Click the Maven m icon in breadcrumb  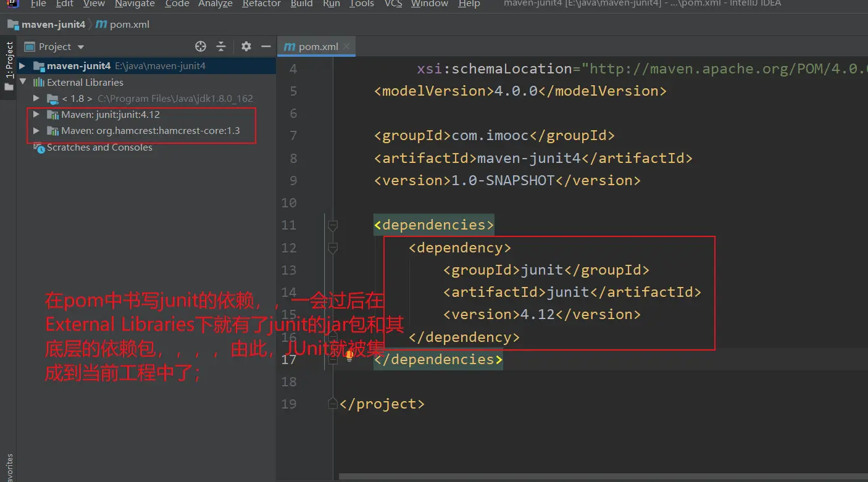101,25
